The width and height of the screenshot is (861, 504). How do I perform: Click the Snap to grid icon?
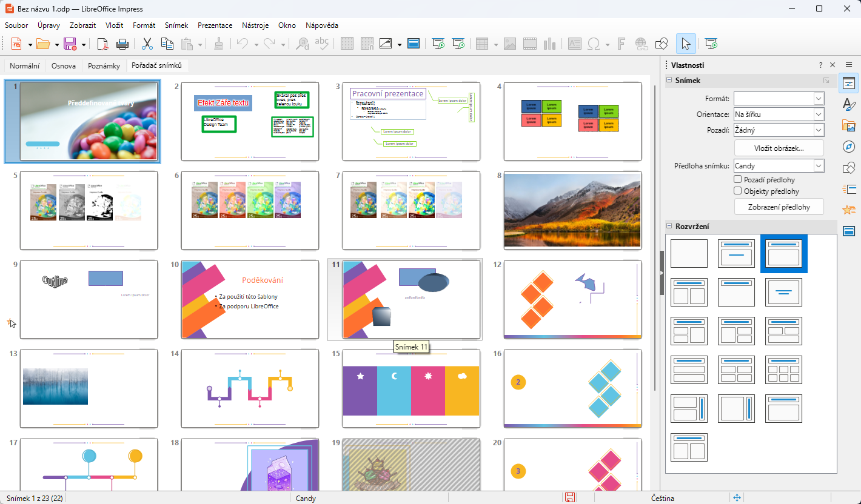[x=366, y=44]
